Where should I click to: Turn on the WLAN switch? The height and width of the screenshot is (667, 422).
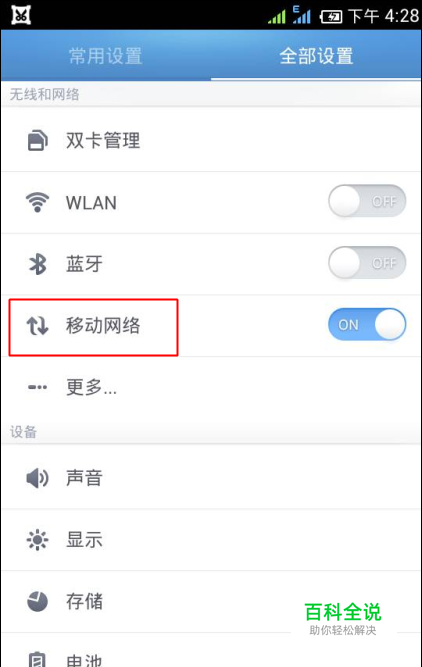tap(367, 201)
